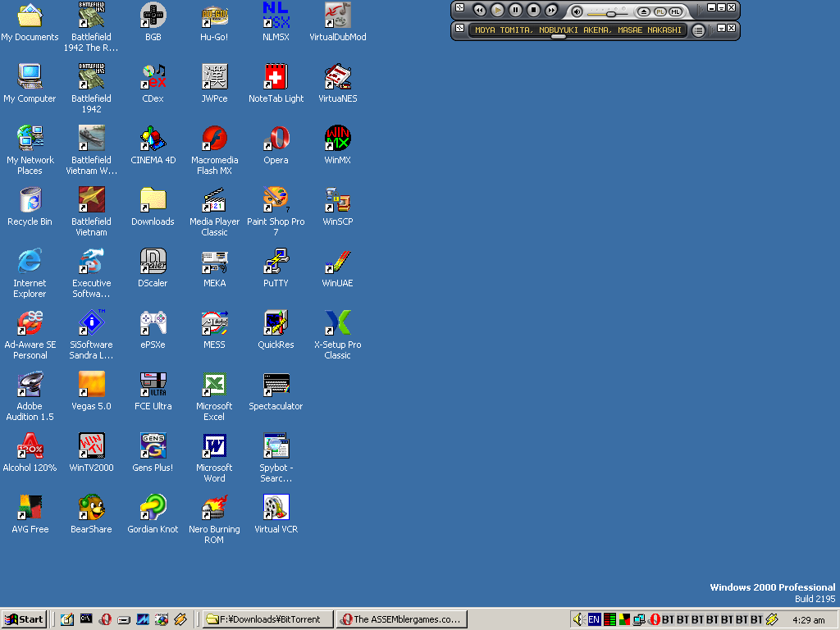Select the PuTTY desktop icon
The image size is (840, 630).
point(276,268)
